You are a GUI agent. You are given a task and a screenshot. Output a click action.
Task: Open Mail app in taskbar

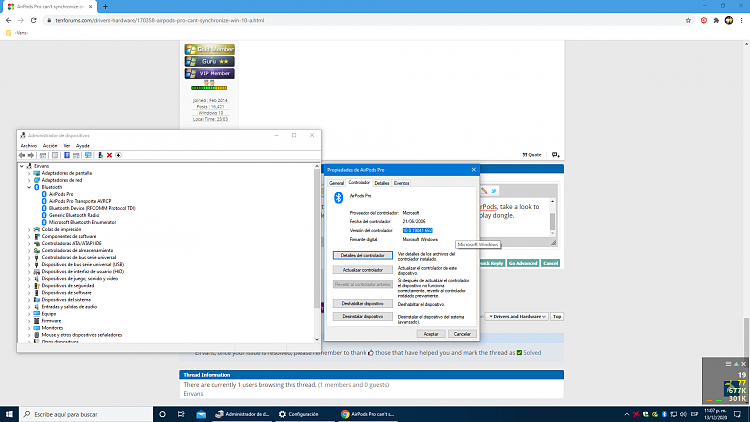coord(201,414)
